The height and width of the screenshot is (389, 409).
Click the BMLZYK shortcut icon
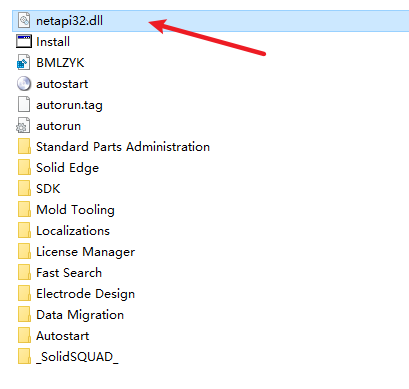coord(24,62)
